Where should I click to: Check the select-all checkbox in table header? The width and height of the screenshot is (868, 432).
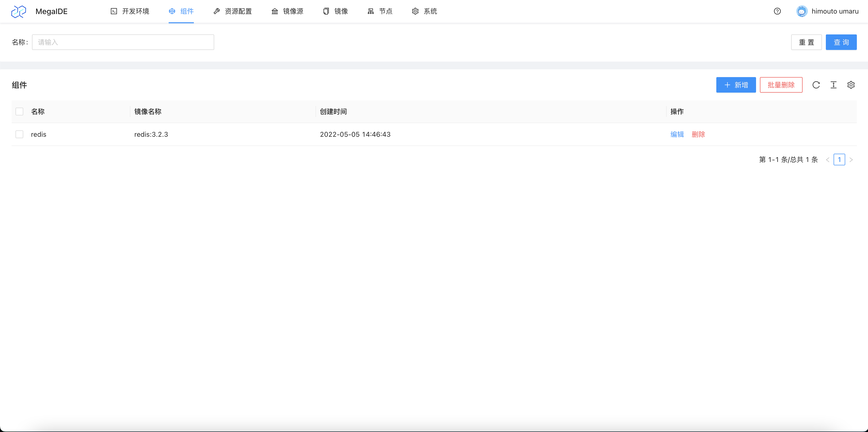click(x=19, y=111)
